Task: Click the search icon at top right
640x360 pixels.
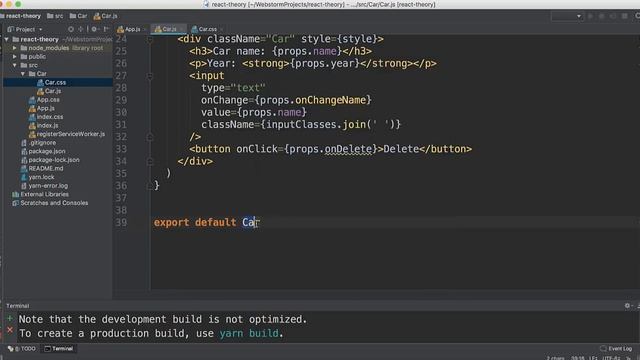Action: point(637,16)
